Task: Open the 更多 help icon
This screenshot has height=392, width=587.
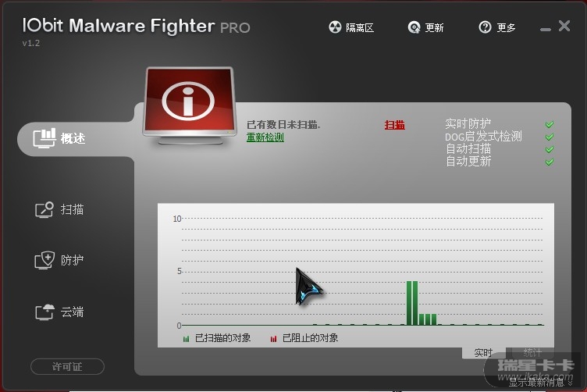Action: click(485, 27)
